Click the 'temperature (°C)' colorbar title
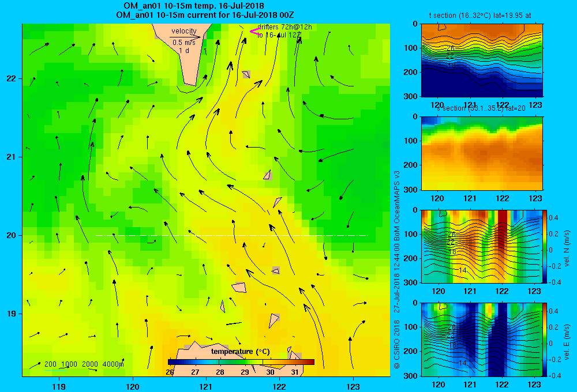Image resolution: width=577 pixels, height=392 pixels. [x=240, y=352]
